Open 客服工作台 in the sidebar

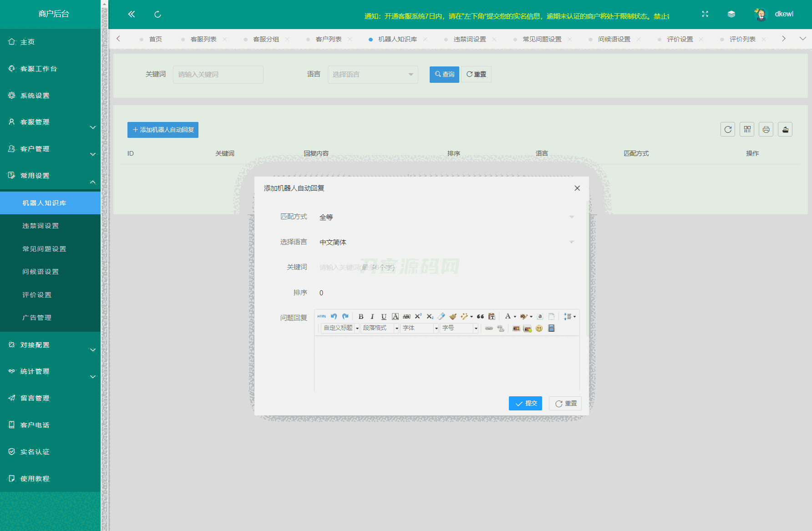pyautogui.click(x=50, y=69)
